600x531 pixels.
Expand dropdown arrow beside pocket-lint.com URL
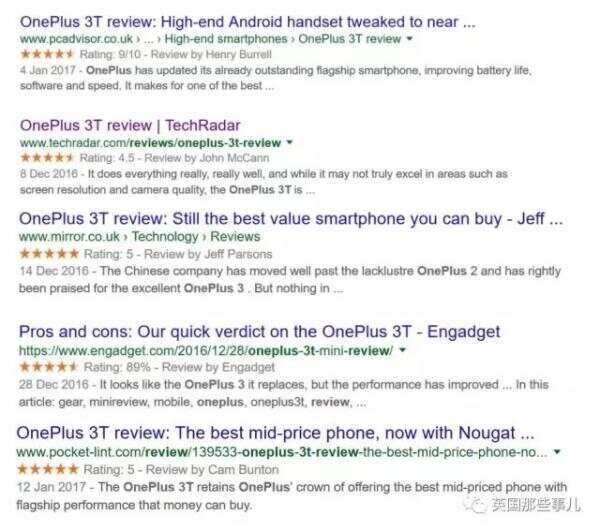pyautogui.click(x=557, y=452)
